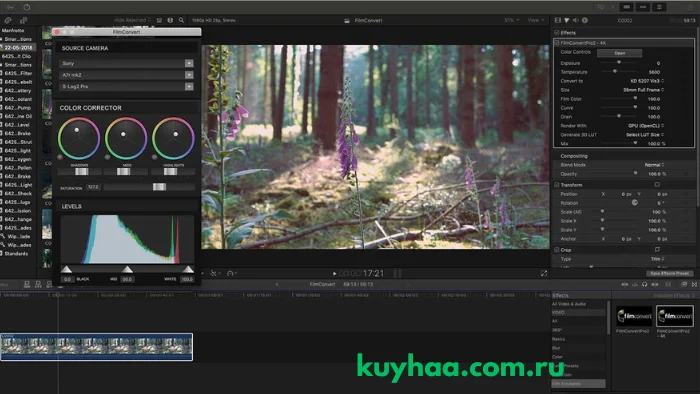Open the Render With GPU popup

646,126
